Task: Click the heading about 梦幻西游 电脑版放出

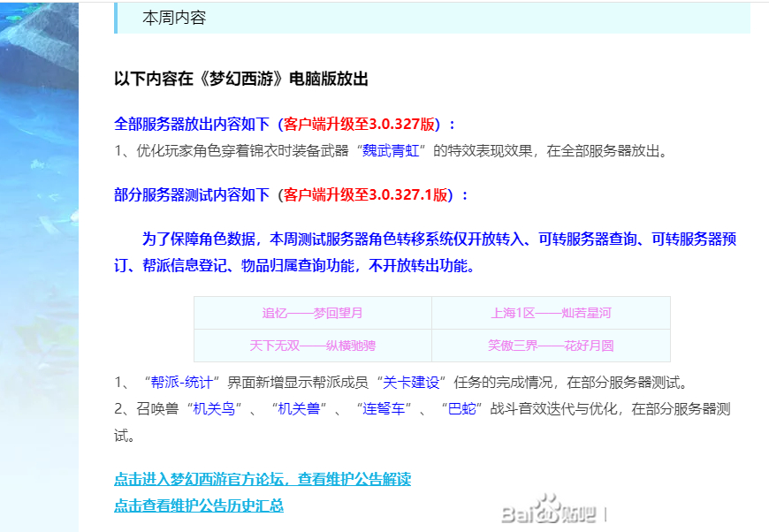Action: [x=240, y=79]
